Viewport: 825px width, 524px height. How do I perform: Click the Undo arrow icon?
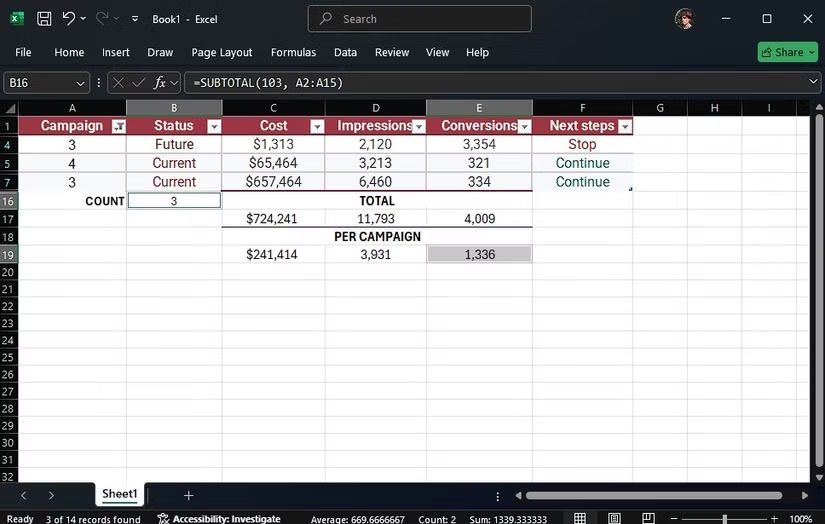68,18
